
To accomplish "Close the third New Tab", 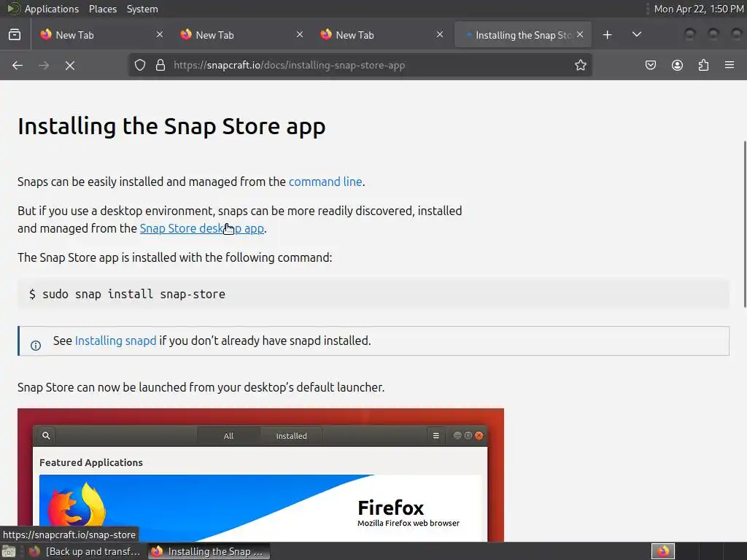I will coord(440,34).
